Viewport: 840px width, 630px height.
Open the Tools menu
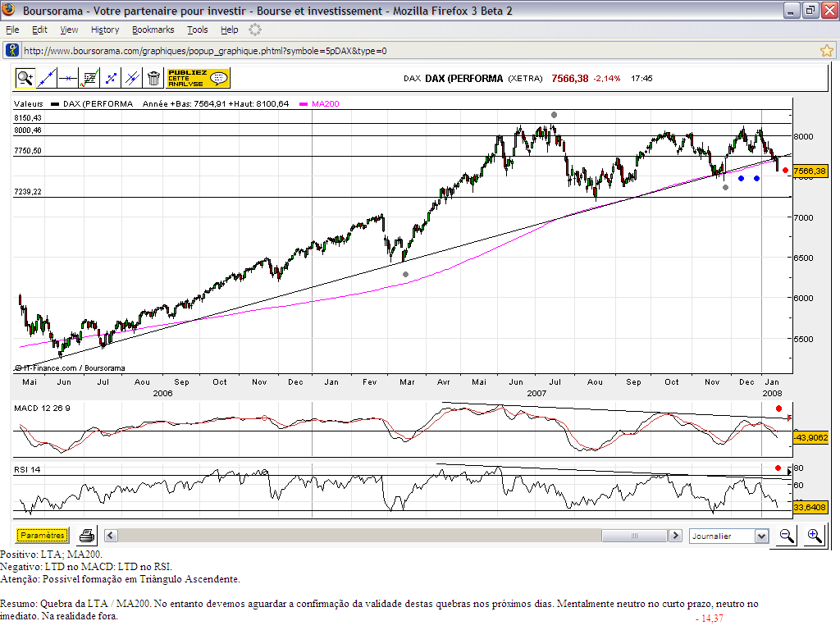tap(198, 30)
